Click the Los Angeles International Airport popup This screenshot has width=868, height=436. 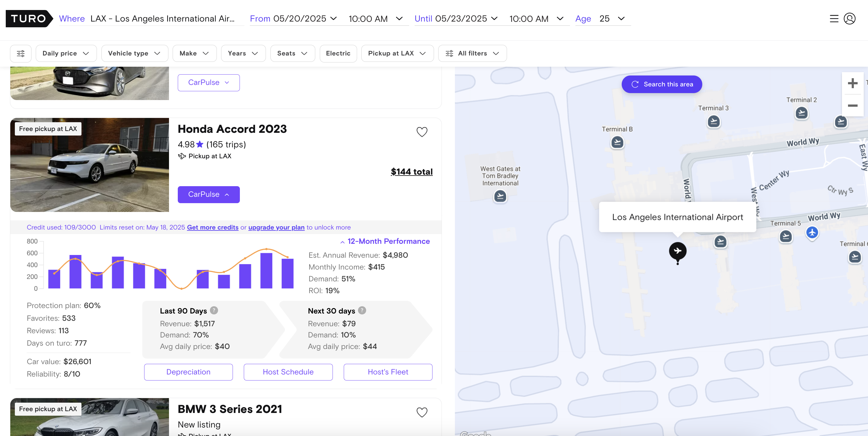(x=677, y=217)
